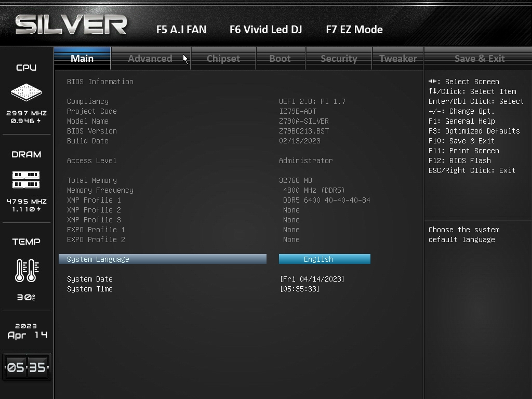The height and width of the screenshot is (399, 532).
Task: Click the System Date value field
Action: [x=312, y=279]
